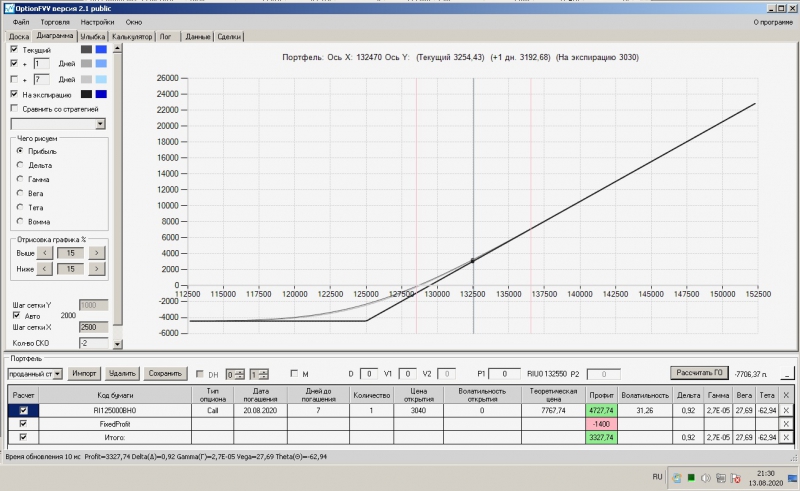Screen dimensions: 800x491
Task: Select the Дельта radio button
Action: (x=20, y=165)
